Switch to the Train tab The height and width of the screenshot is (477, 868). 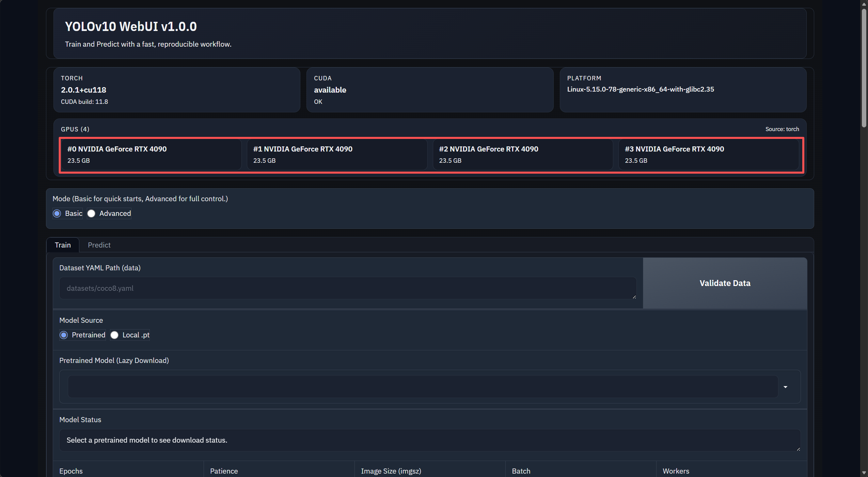(63, 245)
